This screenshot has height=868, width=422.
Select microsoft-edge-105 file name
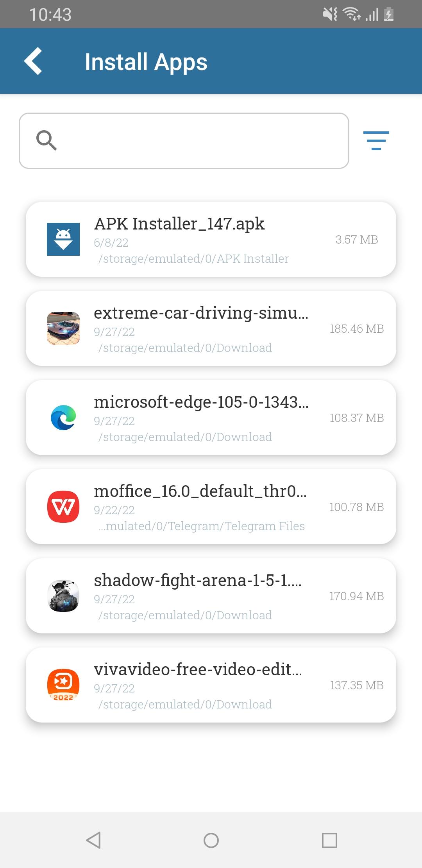point(201,402)
